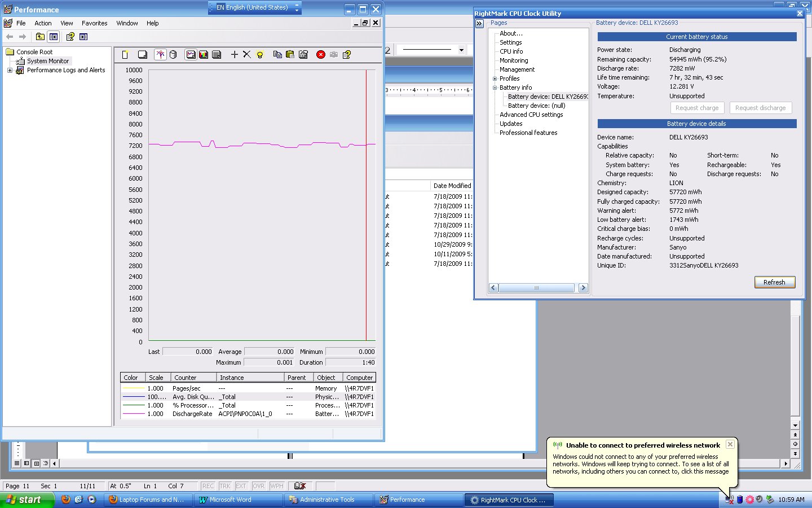Click the pink gear tray icon
Image resolution: width=812 pixels, height=508 pixels.
[749, 500]
